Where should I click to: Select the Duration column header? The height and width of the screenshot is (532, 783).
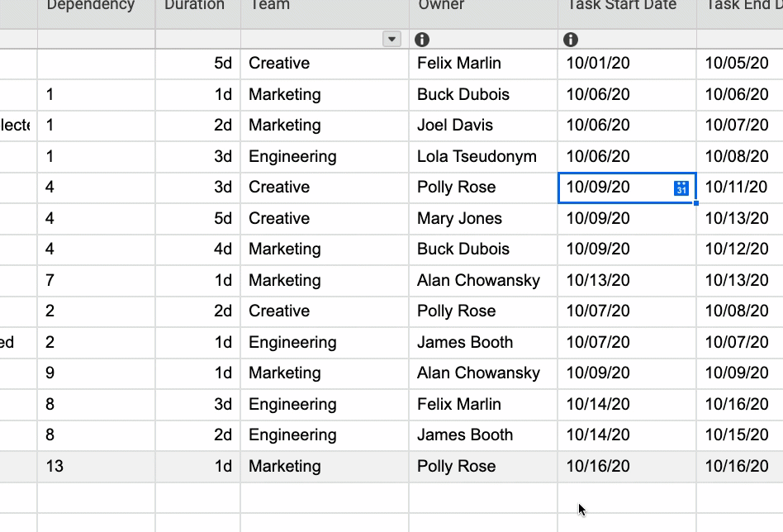[x=197, y=7]
